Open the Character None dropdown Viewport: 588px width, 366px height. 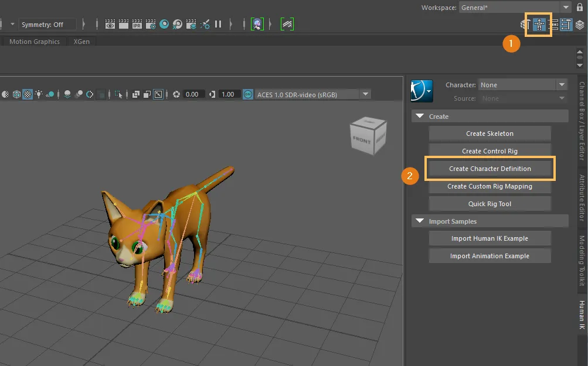coord(523,85)
